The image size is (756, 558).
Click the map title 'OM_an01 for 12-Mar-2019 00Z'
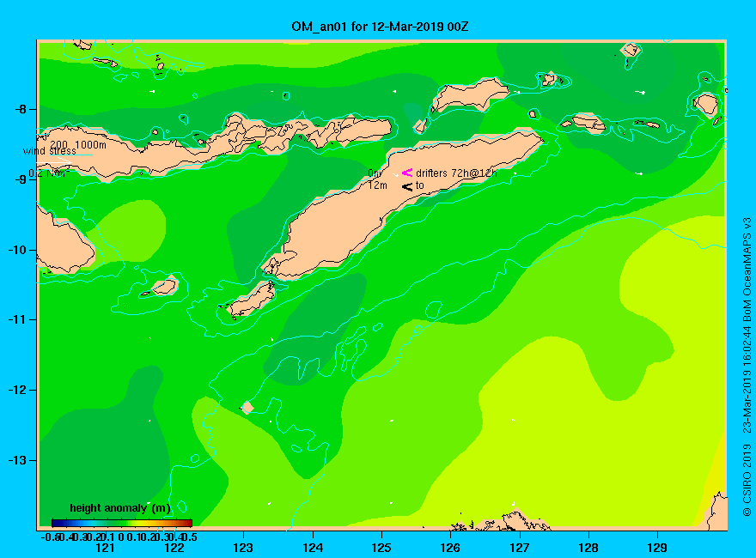pyautogui.click(x=380, y=26)
